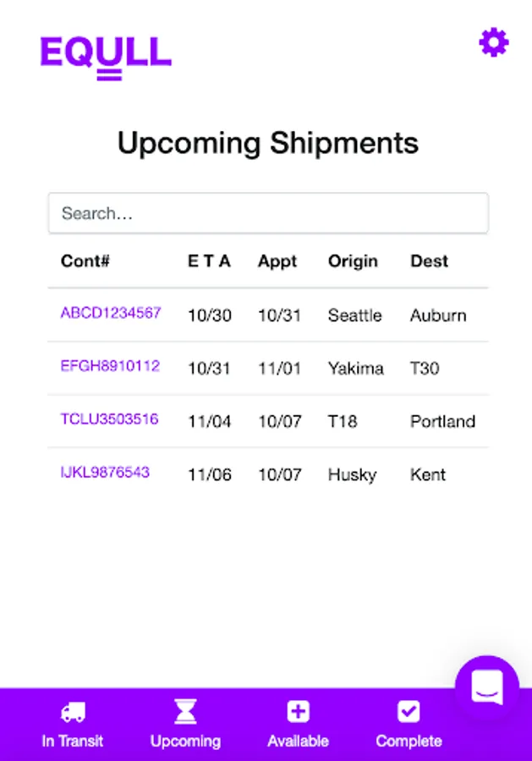532x761 pixels.
Task: Switch to the Complete tab
Action: click(x=409, y=742)
